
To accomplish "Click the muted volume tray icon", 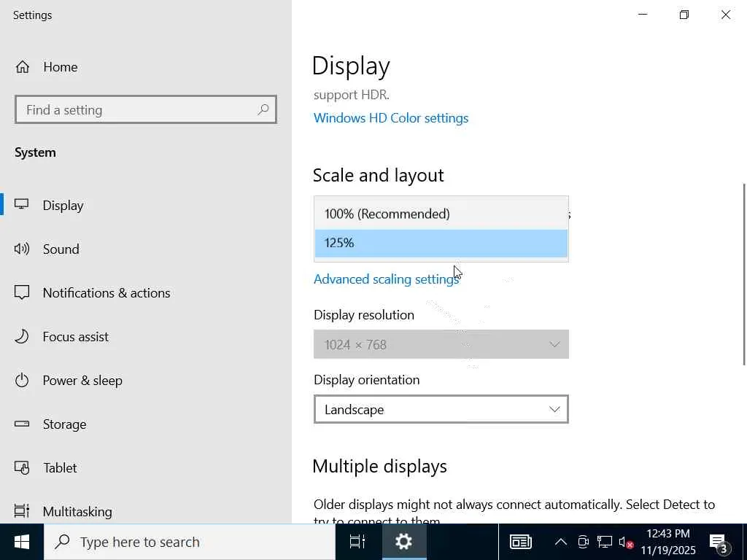I will point(625,542).
